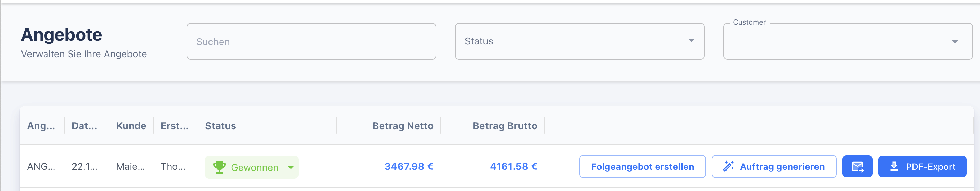Viewport: 980px width, 191px height.
Task: Click the Auftrag generieren button label
Action: (x=782, y=167)
